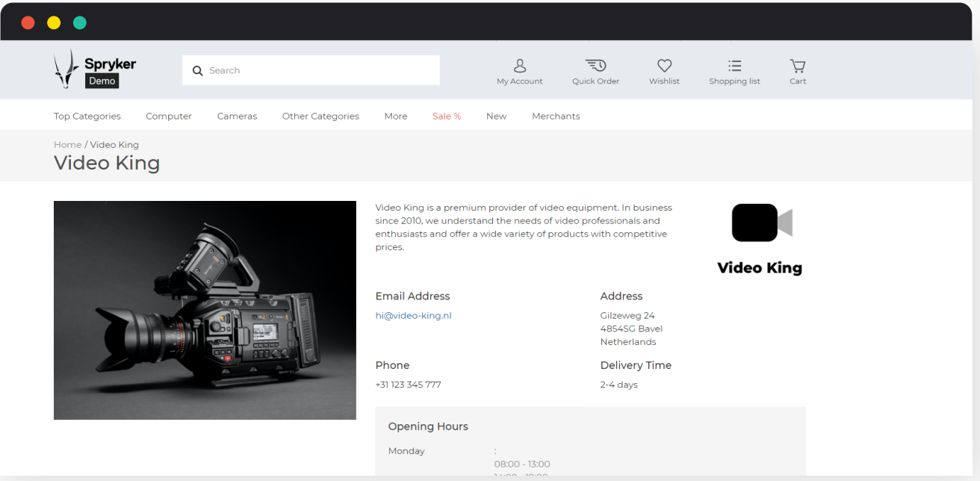Click the Video King description paragraph
This screenshot has width=980, height=481.
(x=524, y=227)
